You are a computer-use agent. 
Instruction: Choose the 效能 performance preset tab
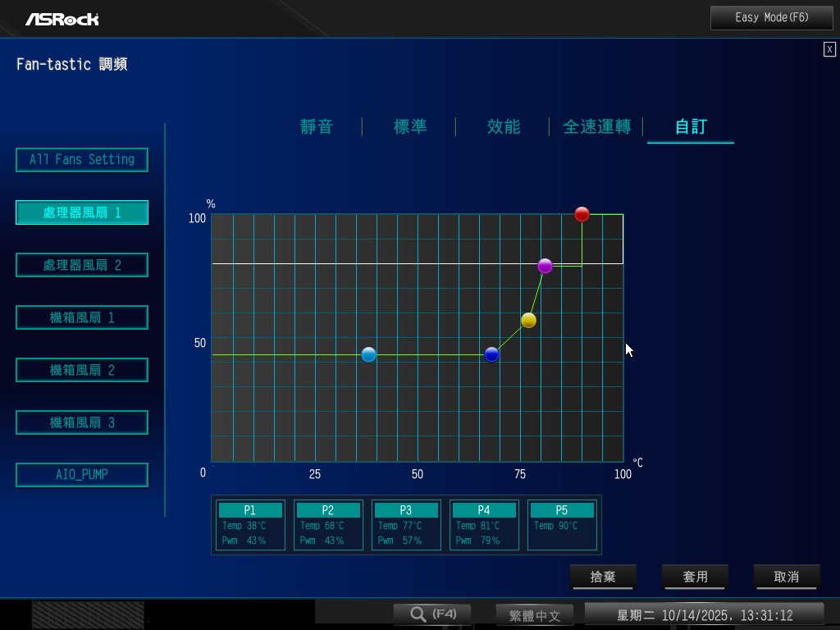tap(504, 126)
